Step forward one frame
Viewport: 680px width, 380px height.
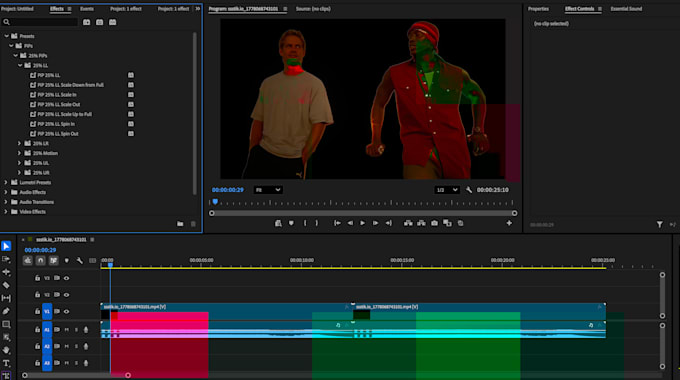376,223
